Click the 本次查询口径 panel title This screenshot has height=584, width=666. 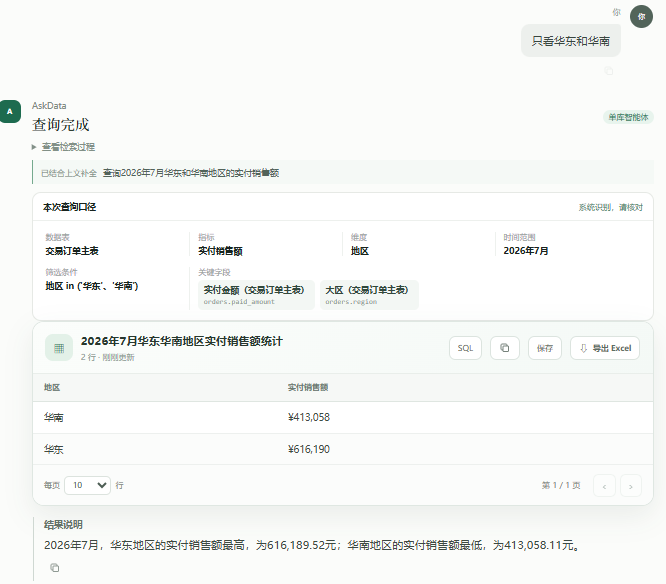[x=70, y=207]
